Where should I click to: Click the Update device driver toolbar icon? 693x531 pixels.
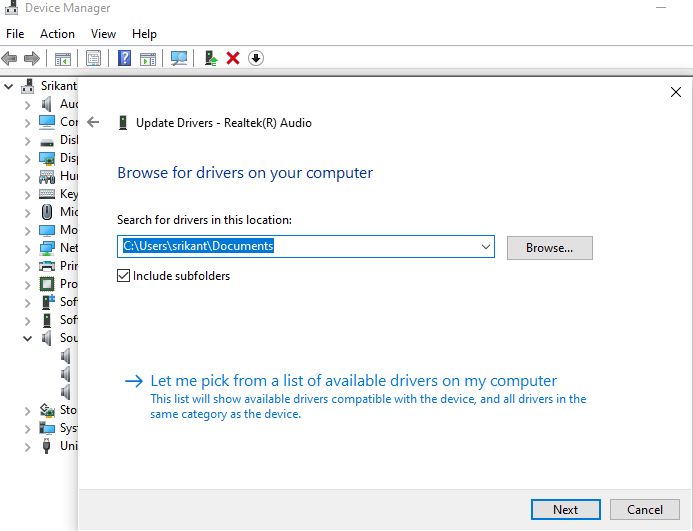coord(211,58)
